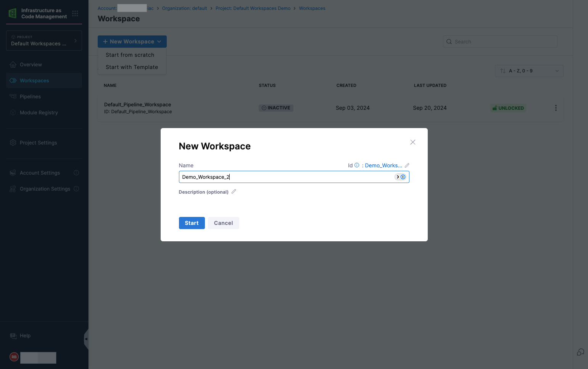Click the workspace Search field

click(x=500, y=42)
